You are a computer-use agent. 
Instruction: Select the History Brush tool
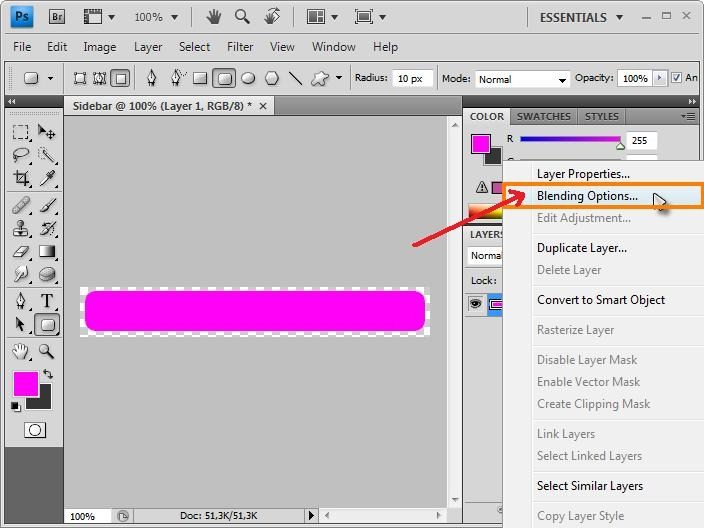(x=47, y=228)
